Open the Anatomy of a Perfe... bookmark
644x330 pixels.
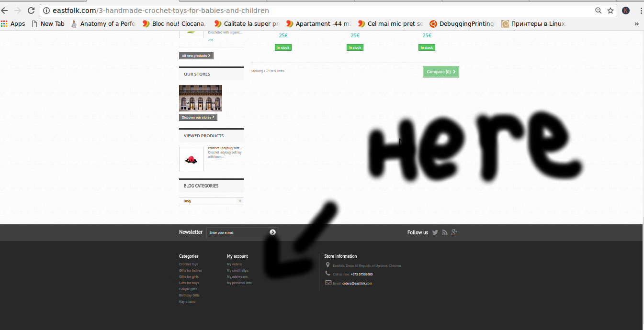103,24
